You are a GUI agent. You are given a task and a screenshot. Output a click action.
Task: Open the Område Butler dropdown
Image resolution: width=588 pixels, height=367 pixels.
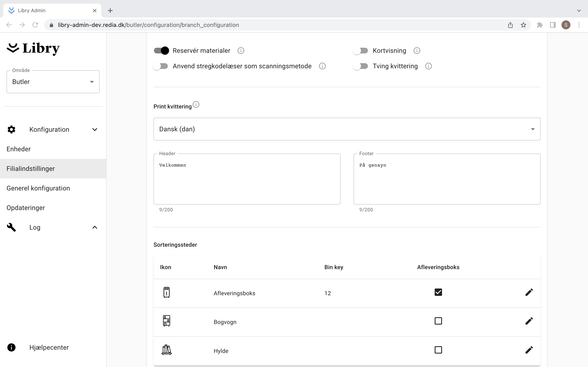click(x=53, y=82)
